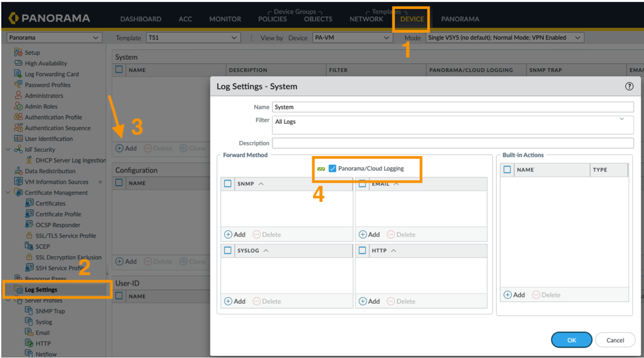Click the Administrators icon in sidebar

click(x=18, y=95)
